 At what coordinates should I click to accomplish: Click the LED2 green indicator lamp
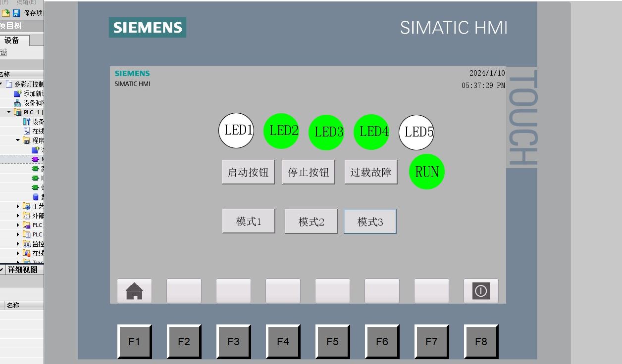(x=281, y=131)
